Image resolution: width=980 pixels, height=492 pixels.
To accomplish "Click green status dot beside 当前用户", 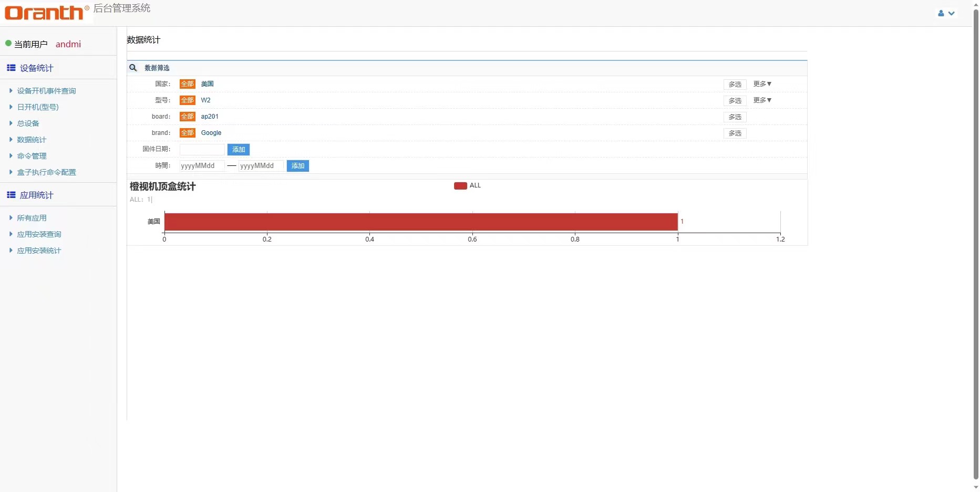I will coord(8,44).
